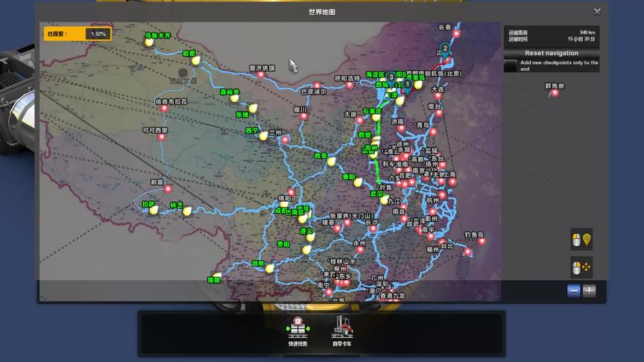Select the 长沙 red marker
This screenshot has width=644, height=362.
pos(373,229)
